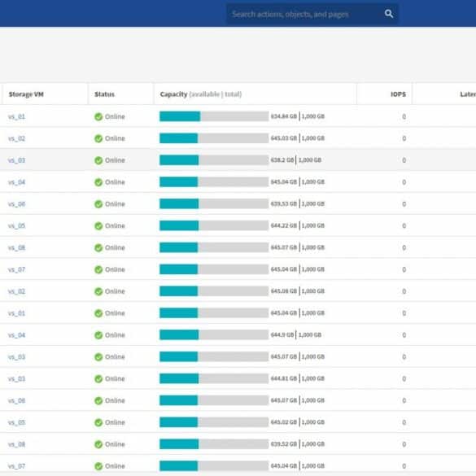Click green check icon in 644.22 GB row
Screen dimensions: 476x476
coord(98,226)
